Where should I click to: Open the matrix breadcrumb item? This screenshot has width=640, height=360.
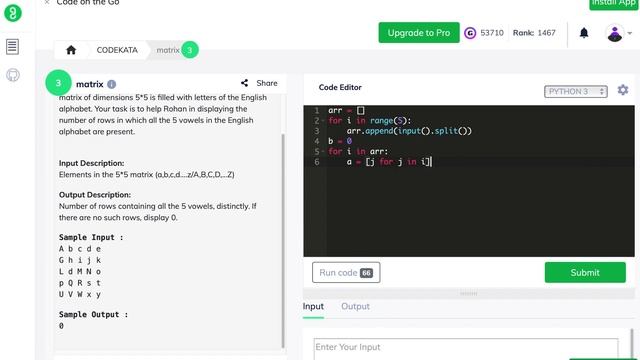tap(168, 50)
